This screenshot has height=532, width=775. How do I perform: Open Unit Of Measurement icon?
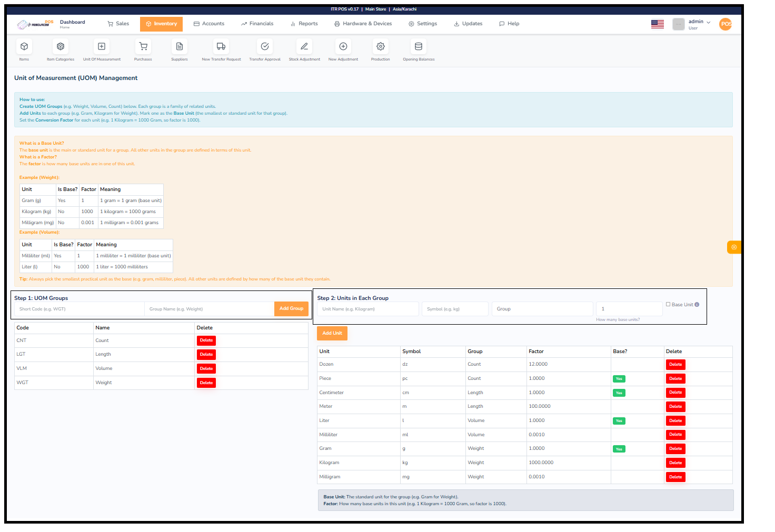101,46
